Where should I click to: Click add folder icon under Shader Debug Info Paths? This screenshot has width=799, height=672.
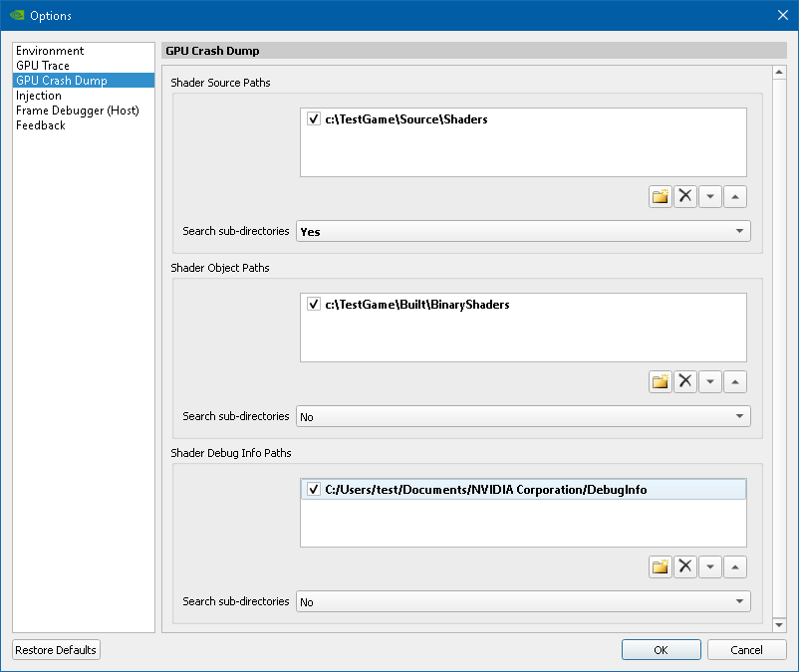tap(660, 566)
